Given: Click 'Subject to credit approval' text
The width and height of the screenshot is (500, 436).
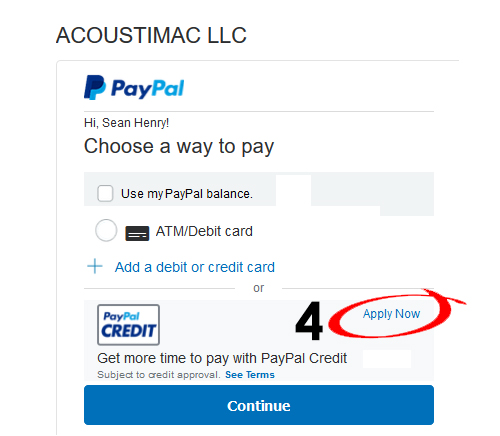Looking at the screenshot, I should [159, 375].
